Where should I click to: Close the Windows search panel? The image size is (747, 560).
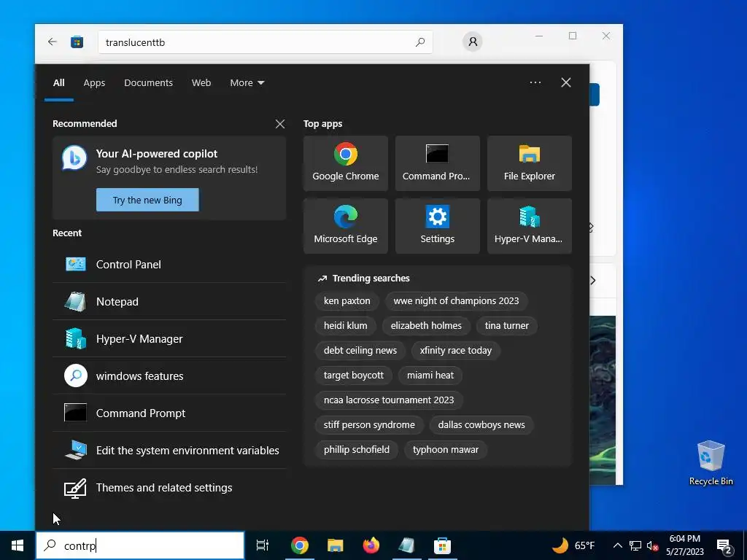(565, 82)
